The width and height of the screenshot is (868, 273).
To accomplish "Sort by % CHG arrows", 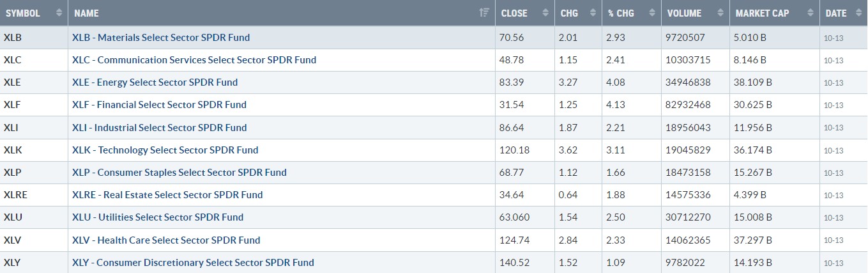I will 651,13.
